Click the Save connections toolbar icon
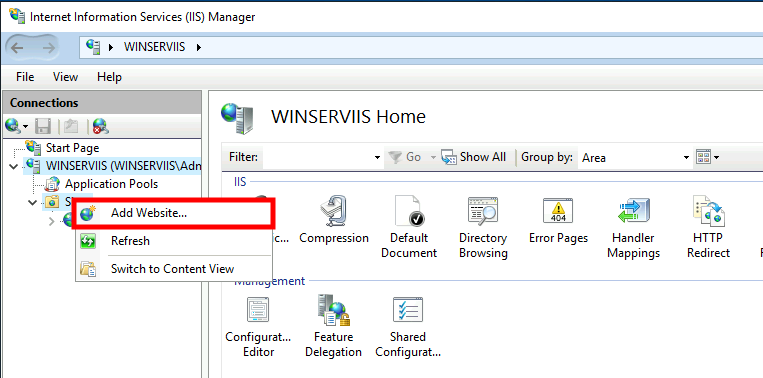Screen dimensions: 763x378 point(43,127)
